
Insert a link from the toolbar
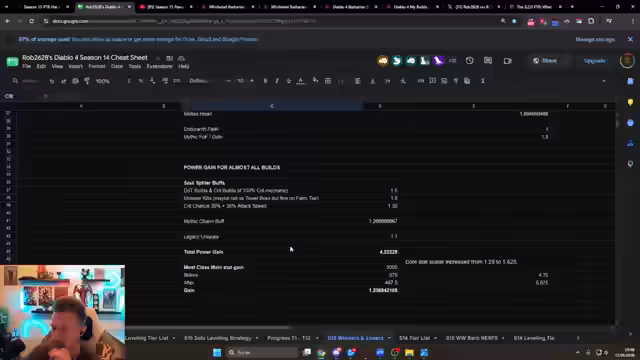point(420,81)
